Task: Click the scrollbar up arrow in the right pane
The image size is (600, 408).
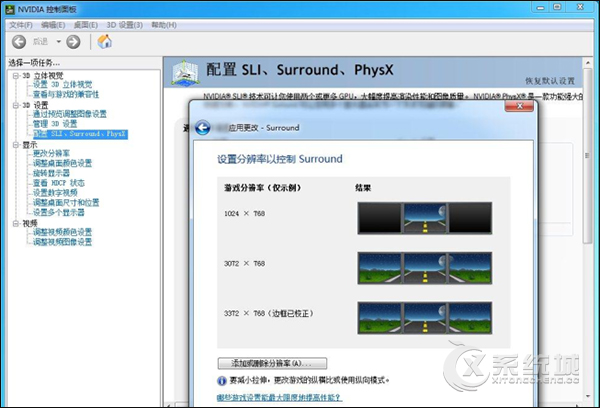Action: click(x=587, y=62)
